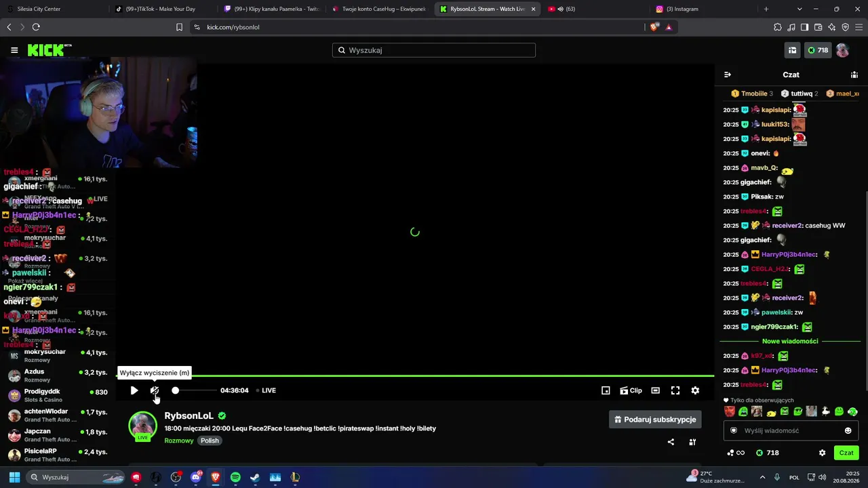Viewport: 868px width, 488px height.
Task: Open the user profile avatar menu
Action: (x=842, y=50)
